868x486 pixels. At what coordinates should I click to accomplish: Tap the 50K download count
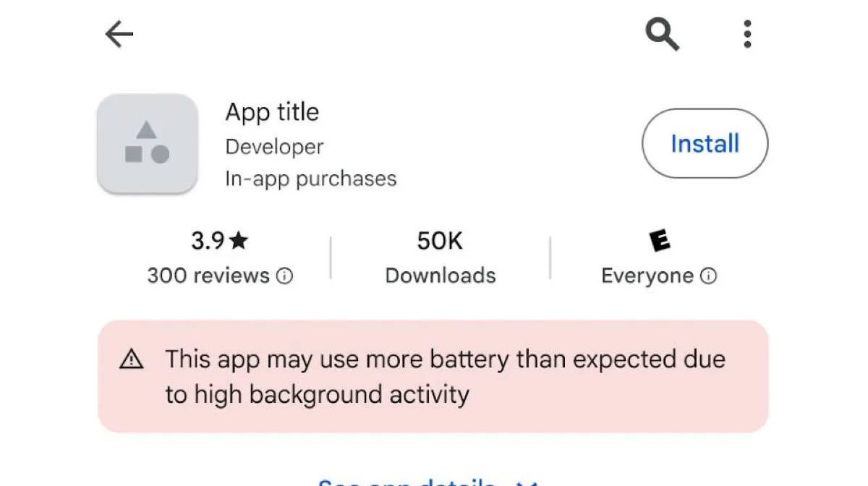tap(440, 241)
